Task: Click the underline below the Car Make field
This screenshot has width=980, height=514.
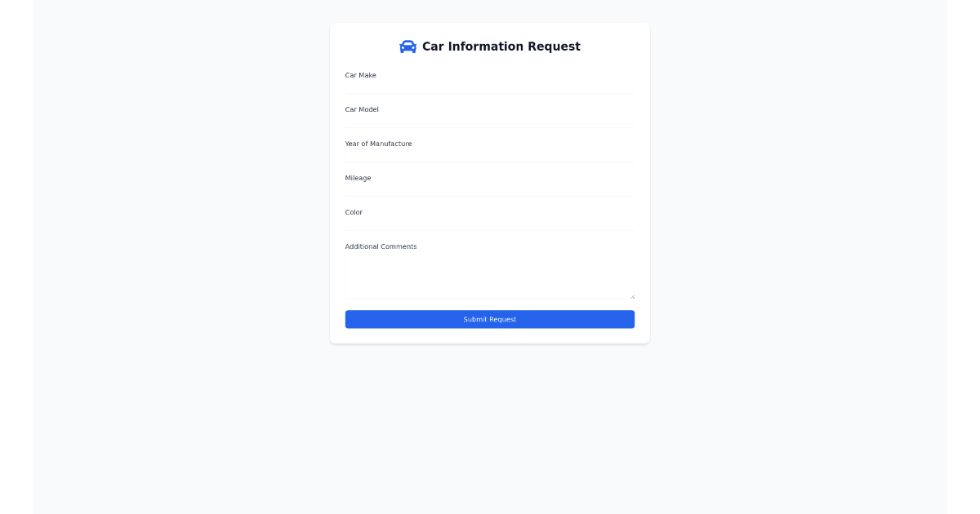Action: (488, 93)
